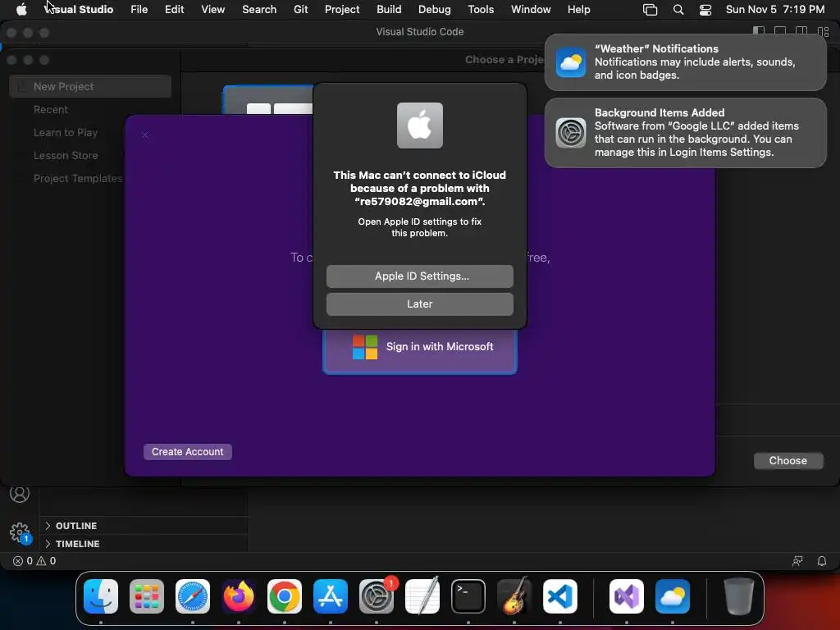Open TextEdit from the Dock
The height and width of the screenshot is (630, 840).
pos(422,596)
